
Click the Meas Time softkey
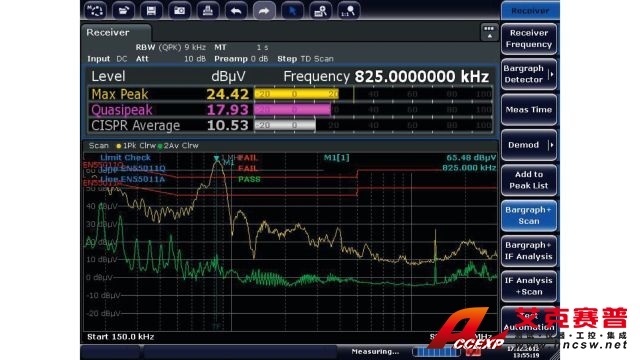click(x=529, y=109)
